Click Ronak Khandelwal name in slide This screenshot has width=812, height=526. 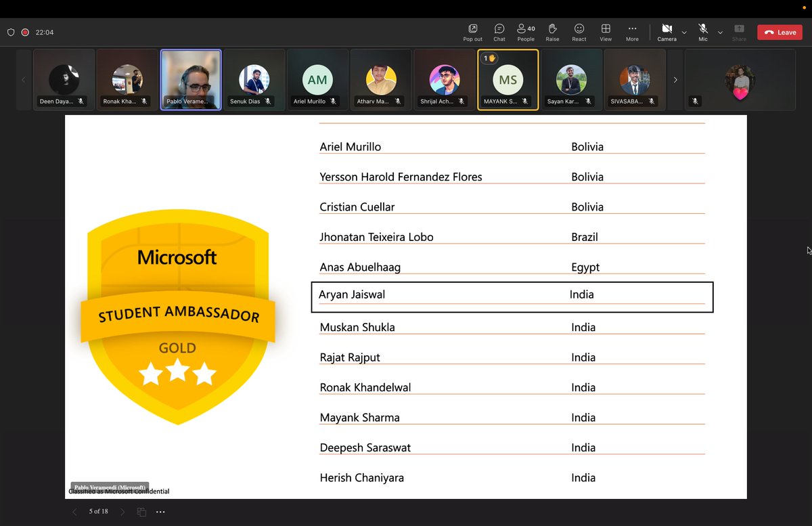click(x=365, y=387)
